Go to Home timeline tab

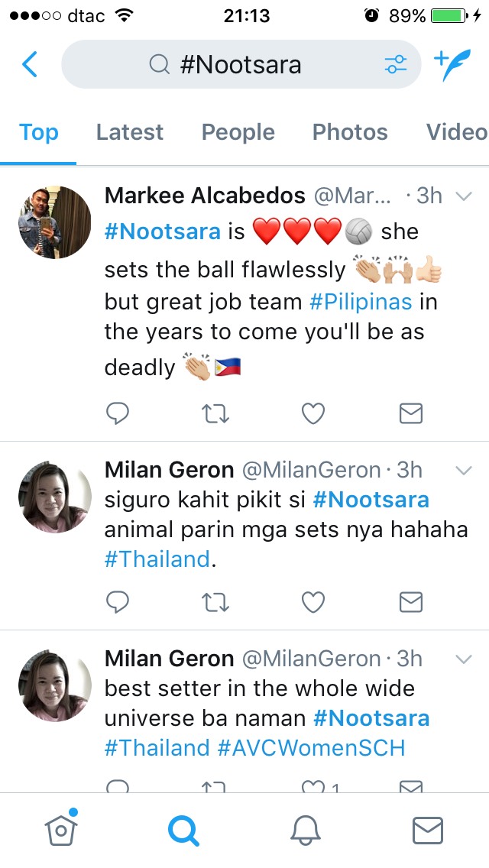click(x=60, y=829)
